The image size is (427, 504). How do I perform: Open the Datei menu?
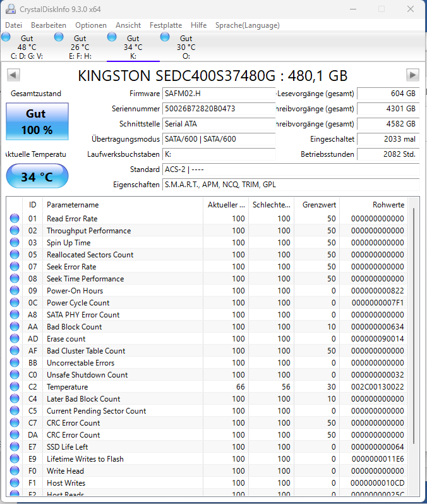point(13,25)
